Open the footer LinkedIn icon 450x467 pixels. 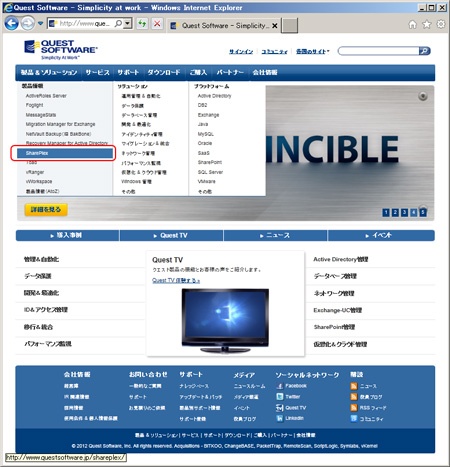279,418
